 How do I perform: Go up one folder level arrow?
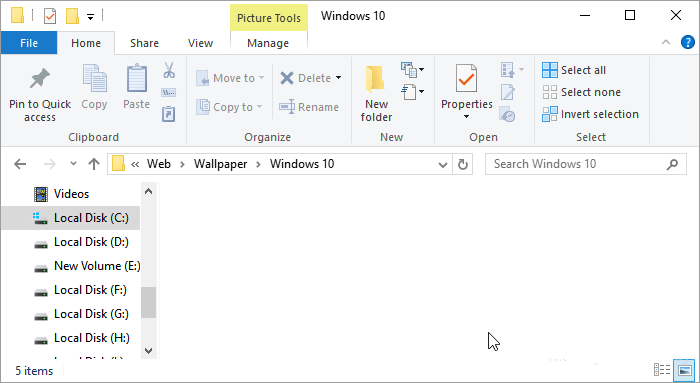94,164
